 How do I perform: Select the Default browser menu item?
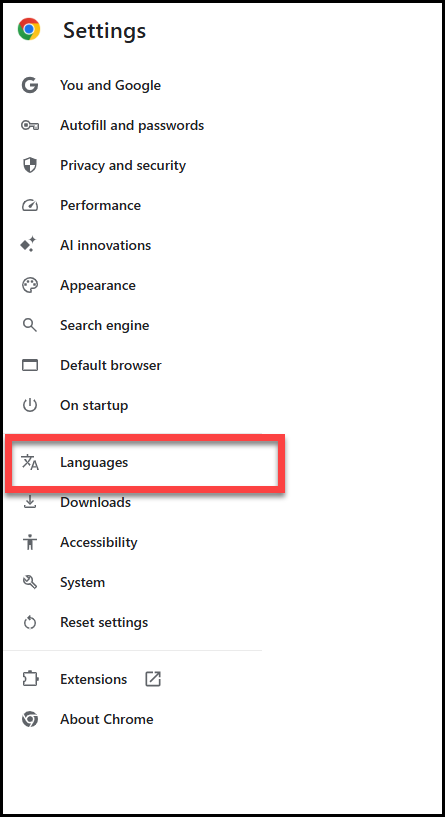coord(110,365)
